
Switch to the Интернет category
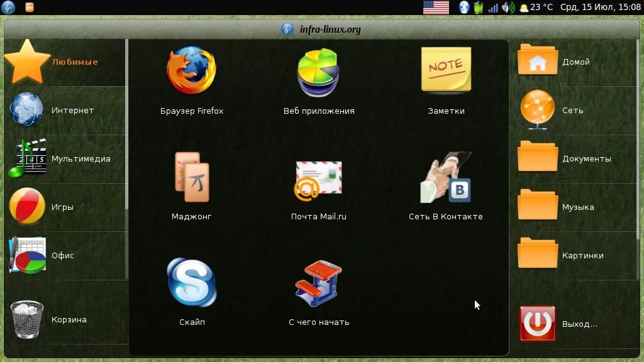point(65,110)
